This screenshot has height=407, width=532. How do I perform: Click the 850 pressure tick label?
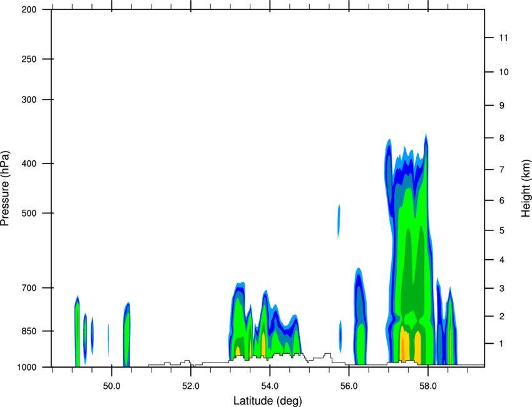(29, 331)
